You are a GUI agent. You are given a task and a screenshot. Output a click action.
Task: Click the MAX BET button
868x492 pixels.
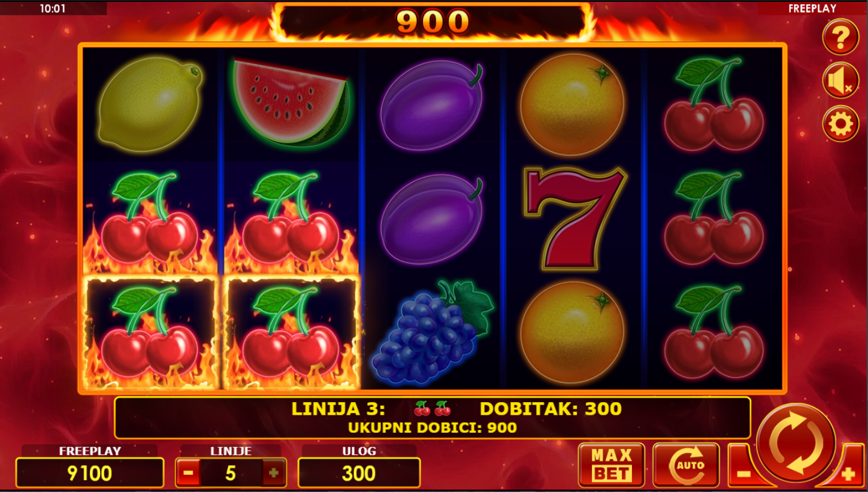pos(612,465)
